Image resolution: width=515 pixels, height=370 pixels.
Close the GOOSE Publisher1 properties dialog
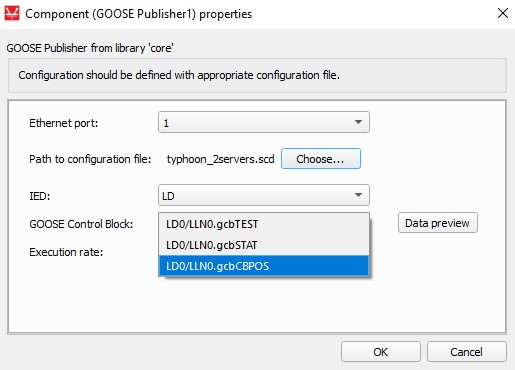click(x=503, y=13)
